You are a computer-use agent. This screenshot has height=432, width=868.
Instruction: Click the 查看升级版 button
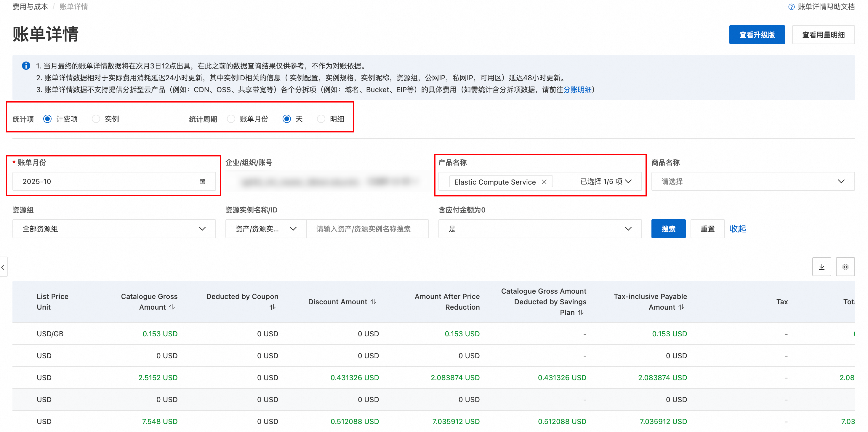[757, 35]
